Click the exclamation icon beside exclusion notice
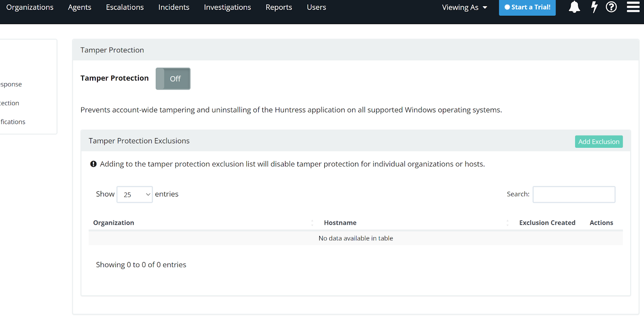 coord(93,164)
